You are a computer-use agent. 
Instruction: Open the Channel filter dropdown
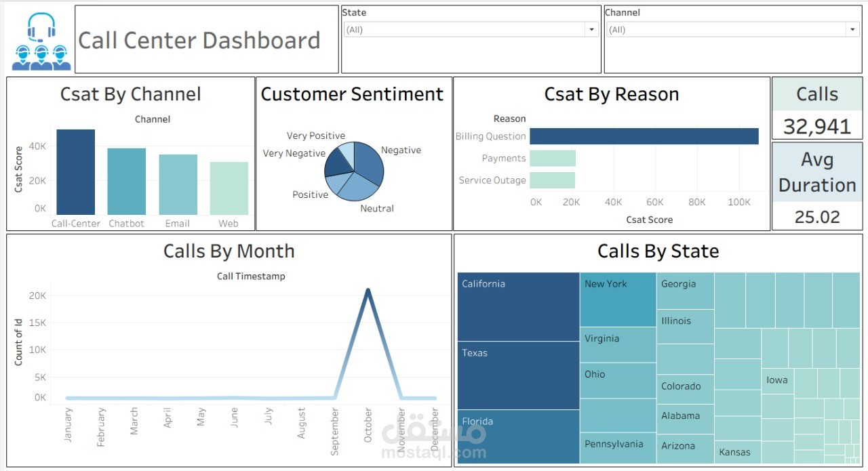point(733,30)
